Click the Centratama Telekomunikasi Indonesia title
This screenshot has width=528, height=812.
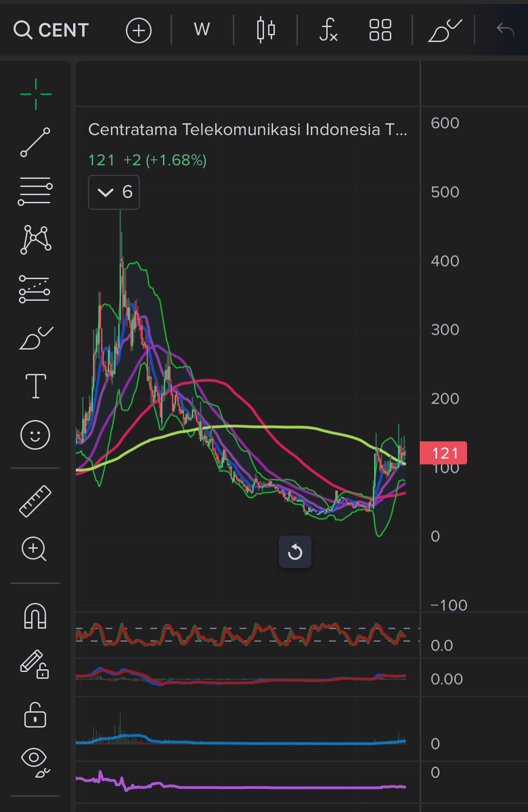click(247, 130)
